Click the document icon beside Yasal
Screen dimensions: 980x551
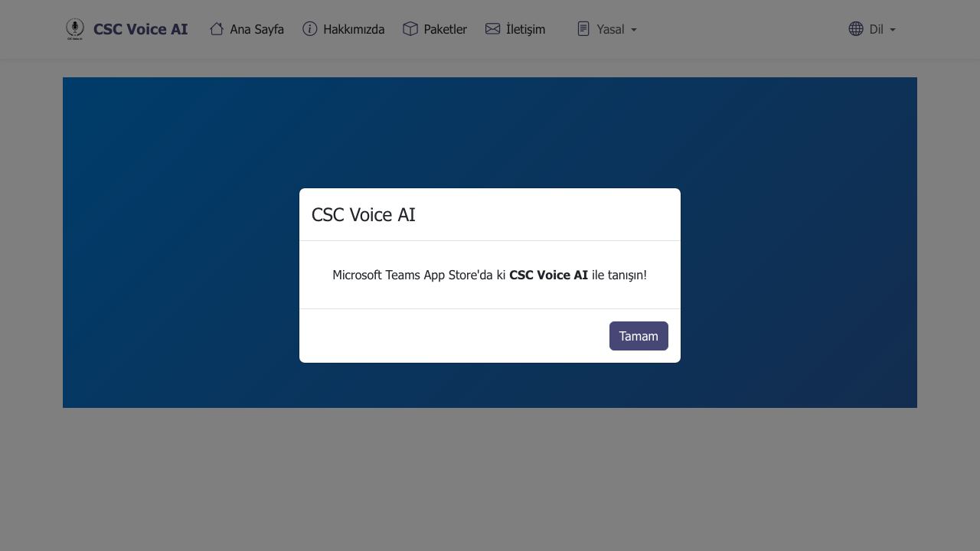[583, 28]
